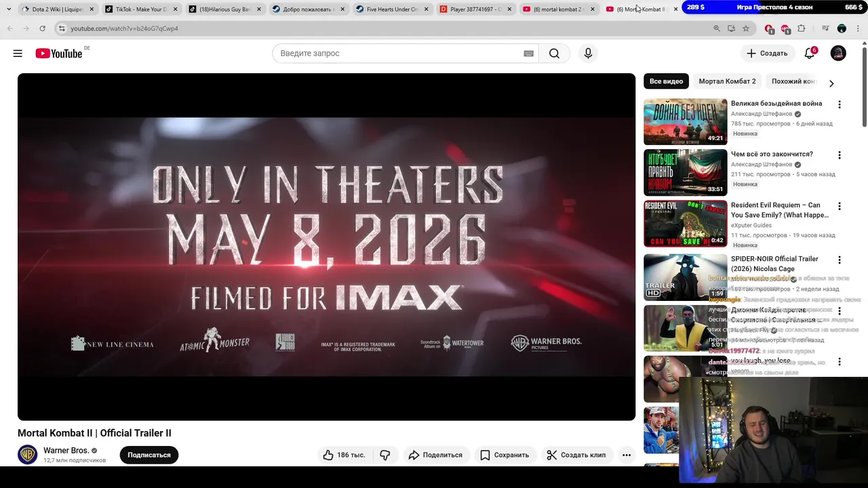Click 'Поделиться' share button
This screenshot has width=868, height=488.
pos(435,455)
